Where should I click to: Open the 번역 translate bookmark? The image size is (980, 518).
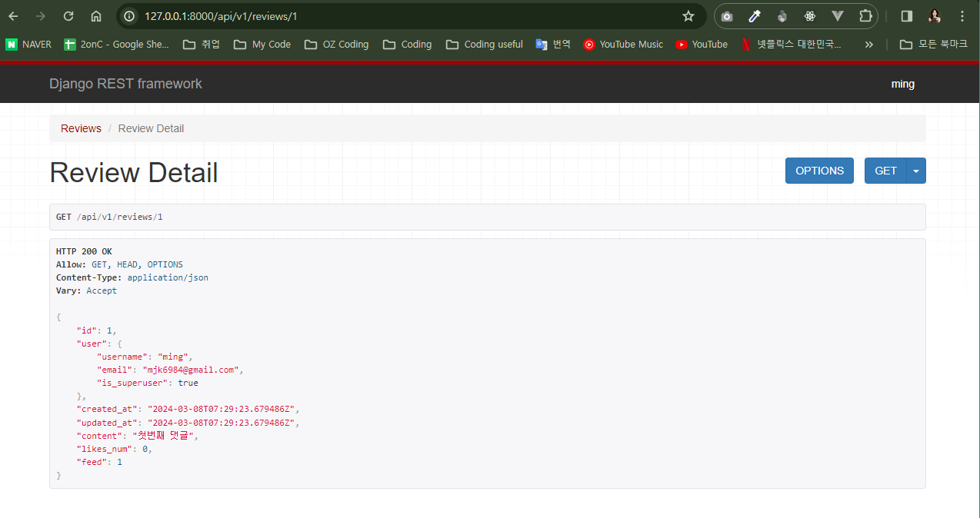pos(553,45)
